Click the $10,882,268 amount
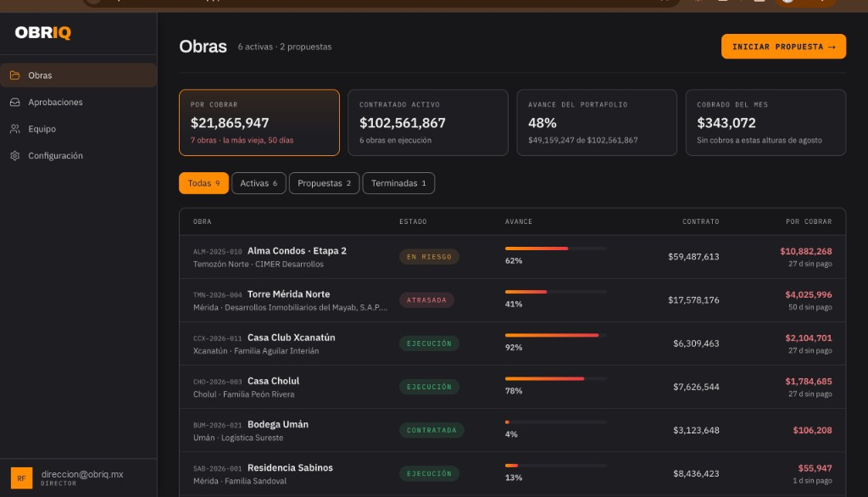 tap(806, 252)
